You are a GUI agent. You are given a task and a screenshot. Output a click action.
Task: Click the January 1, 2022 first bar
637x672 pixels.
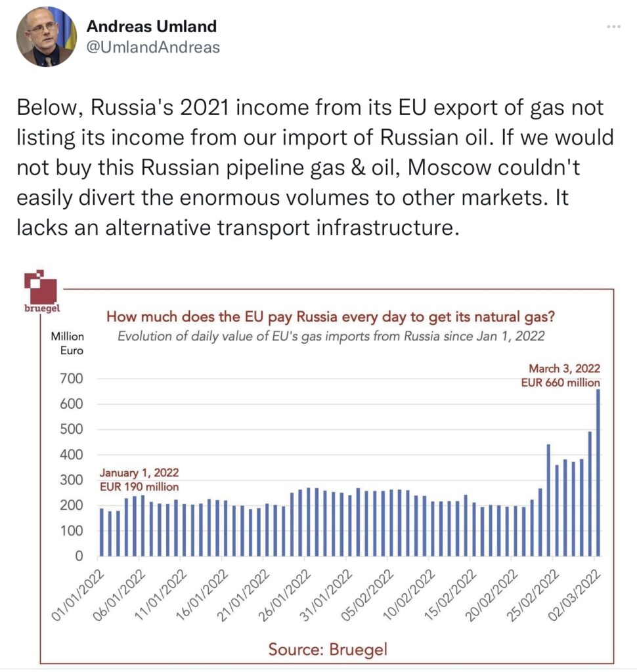coord(102,532)
